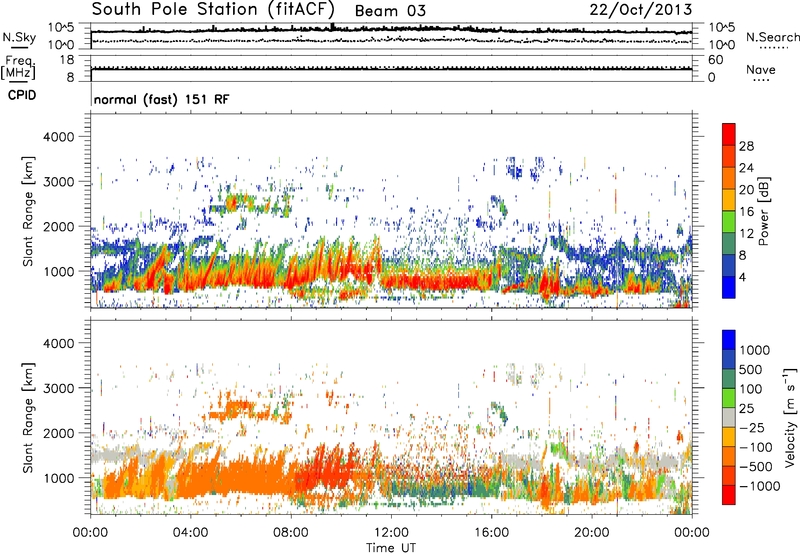
Task: Click the '-1000' Velocity color bar label
Action: point(760,486)
